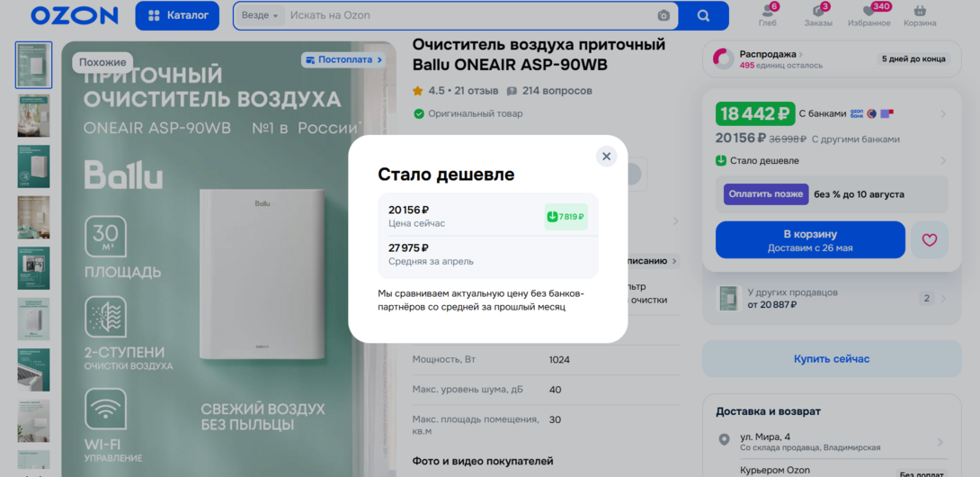Select the second product thumbnail
The image size is (980, 477).
coord(34,116)
